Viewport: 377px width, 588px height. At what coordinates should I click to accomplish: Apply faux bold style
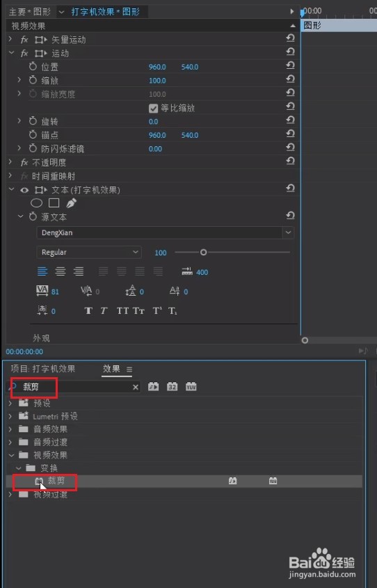(88, 310)
